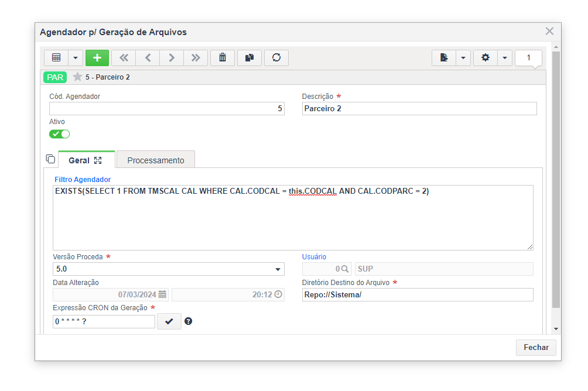This screenshot has height=391, width=588.
Task: Click inside Filtro Agendador text area
Action: coord(293,217)
